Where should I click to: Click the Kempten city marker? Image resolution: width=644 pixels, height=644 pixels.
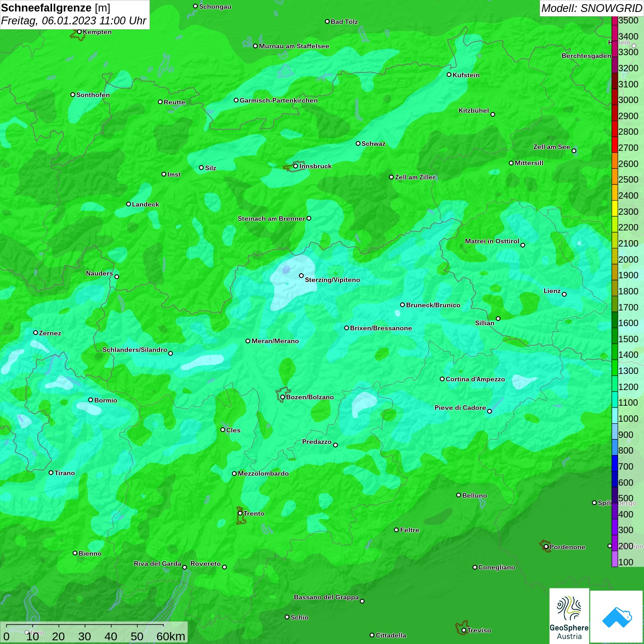(79, 32)
